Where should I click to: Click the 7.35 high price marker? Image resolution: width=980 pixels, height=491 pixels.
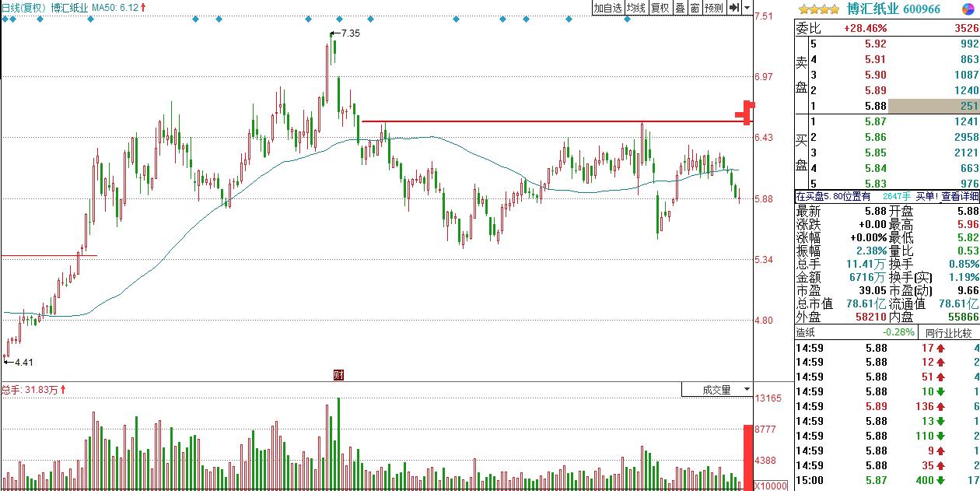click(x=350, y=33)
